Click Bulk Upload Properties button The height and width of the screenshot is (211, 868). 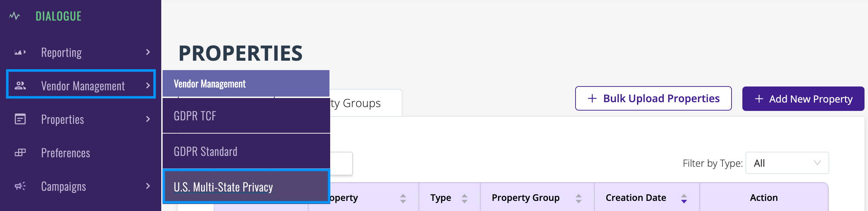(x=653, y=98)
